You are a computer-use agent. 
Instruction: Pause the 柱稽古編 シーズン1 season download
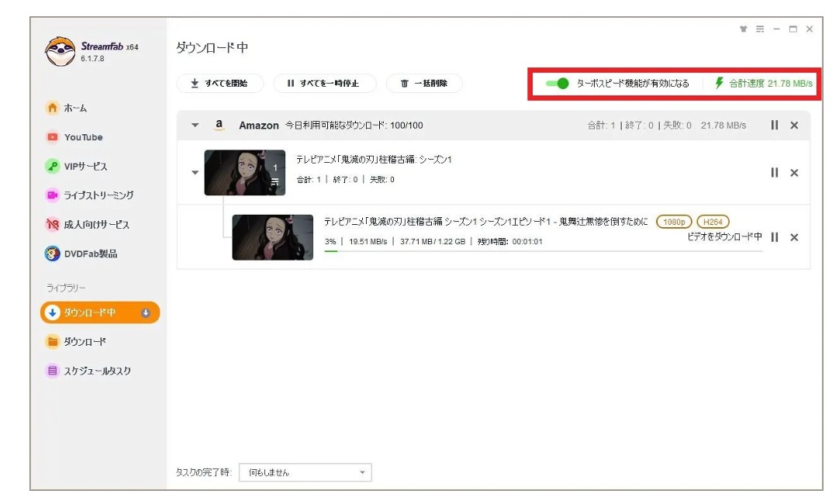click(x=775, y=172)
